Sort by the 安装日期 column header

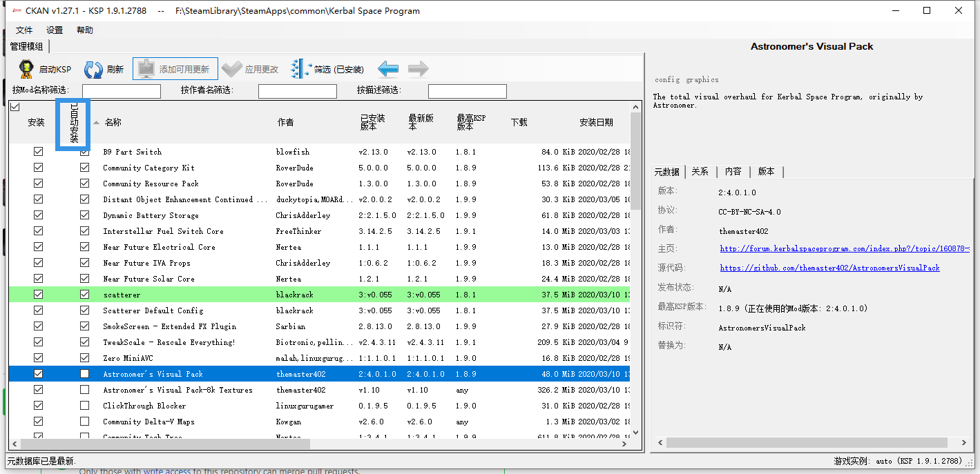(x=596, y=122)
